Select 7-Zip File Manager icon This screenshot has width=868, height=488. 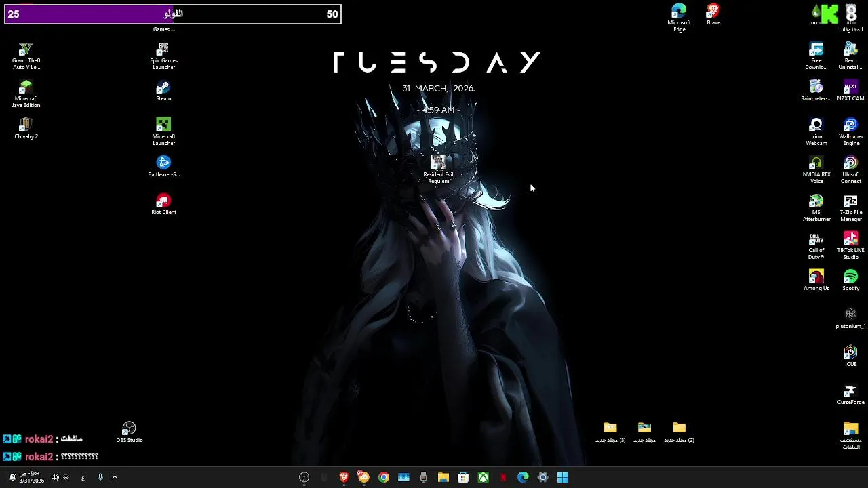850,207
